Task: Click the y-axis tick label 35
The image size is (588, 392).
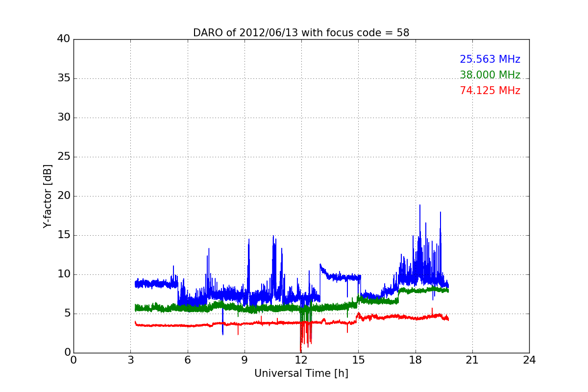Action: pyautogui.click(x=64, y=78)
